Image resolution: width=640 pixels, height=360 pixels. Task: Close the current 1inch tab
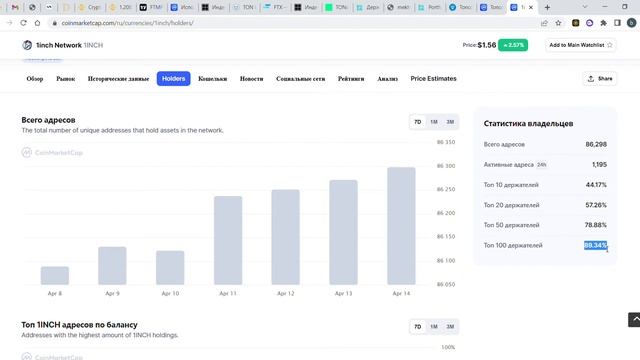[531, 7]
